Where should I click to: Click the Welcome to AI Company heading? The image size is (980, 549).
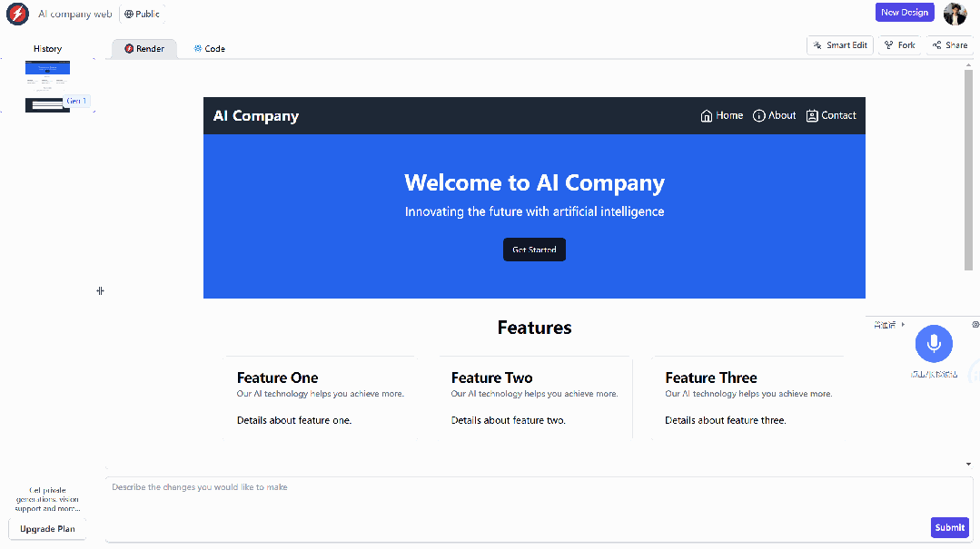[534, 182]
